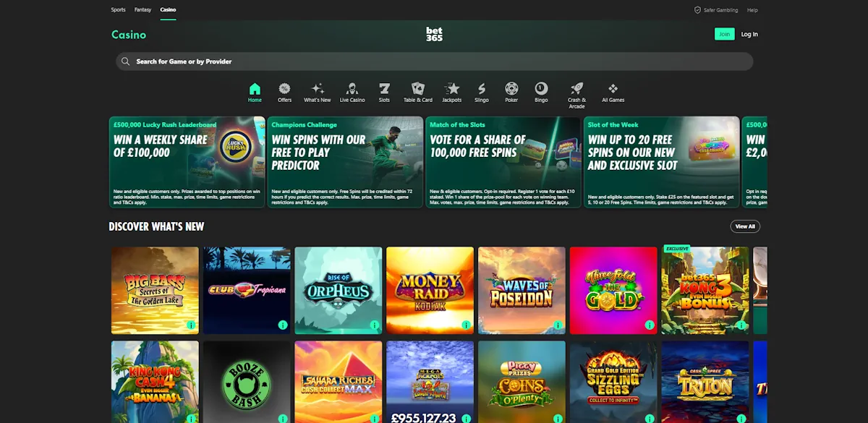Open the Home category icon
This screenshot has width=868, height=423.
click(255, 89)
